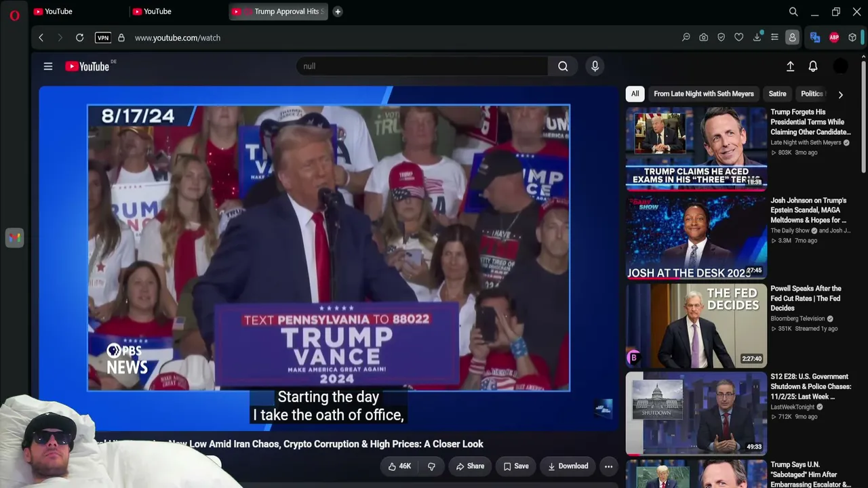The height and width of the screenshot is (488, 868).
Task: Dislike the video with thumbs-down
Action: pos(431,466)
